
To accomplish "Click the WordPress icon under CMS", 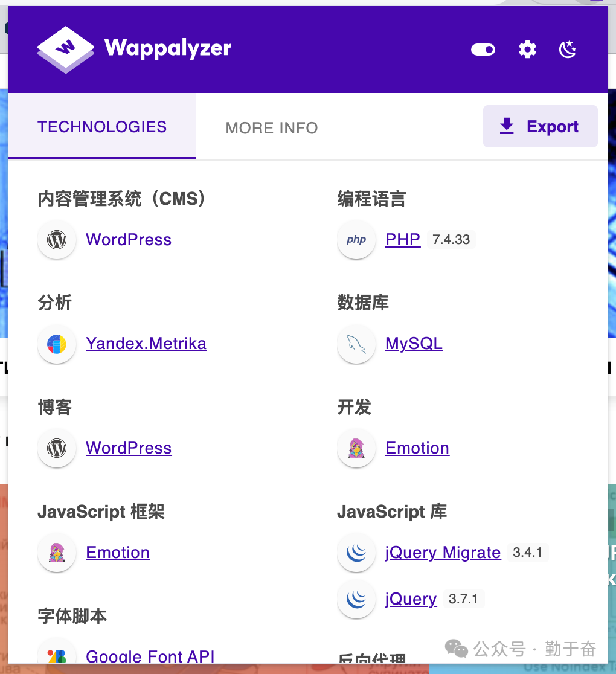I will tap(56, 239).
